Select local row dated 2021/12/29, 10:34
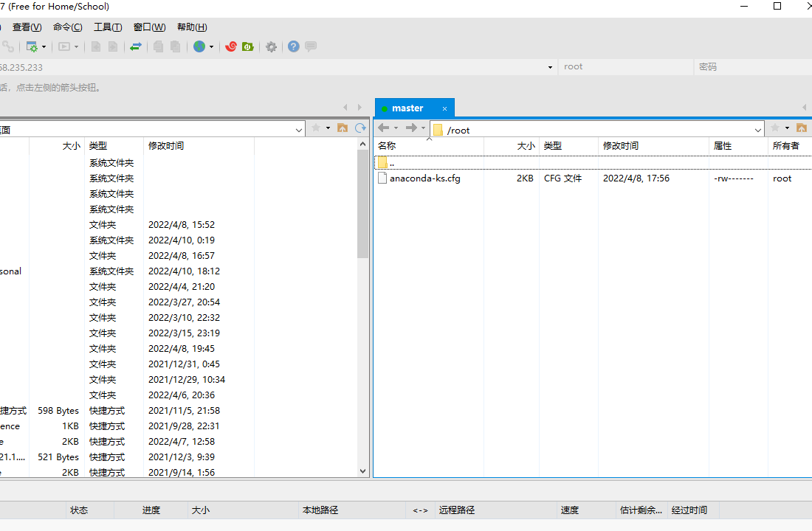 (x=179, y=380)
